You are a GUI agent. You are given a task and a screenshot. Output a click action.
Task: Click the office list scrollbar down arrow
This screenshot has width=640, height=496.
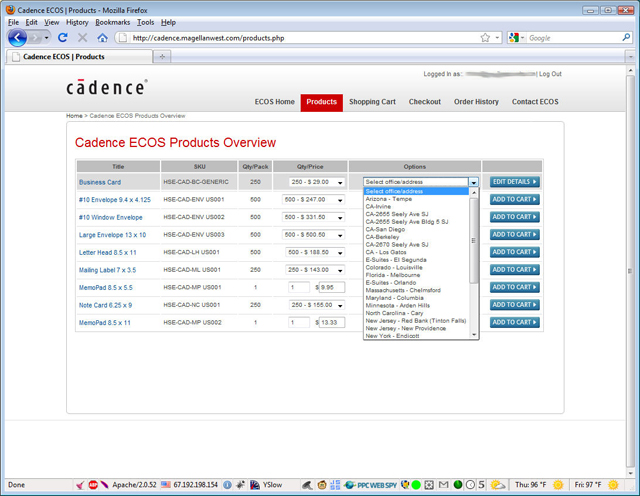tap(473, 335)
